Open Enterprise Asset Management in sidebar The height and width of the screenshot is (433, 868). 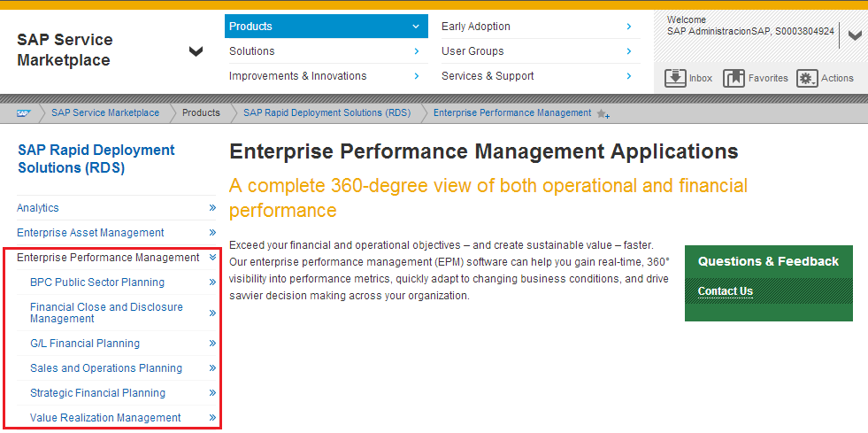pyautogui.click(x=90, y=233)
